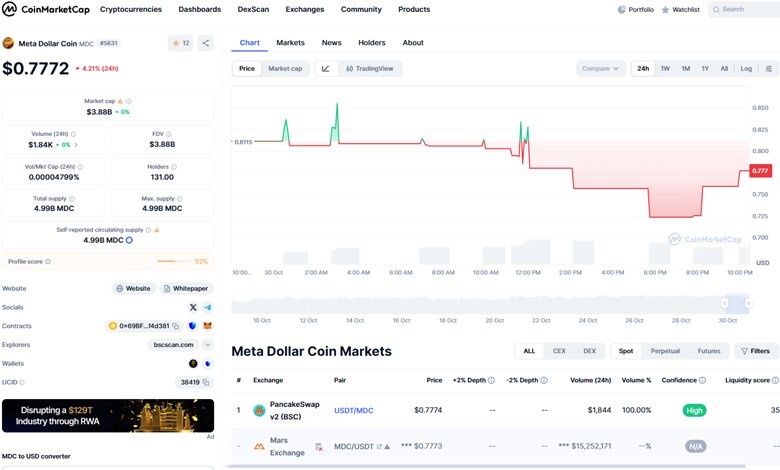The width and height of the screenshot is (780, 470).
Task: Filter markets to CEX only
Action: click(559, 351)
